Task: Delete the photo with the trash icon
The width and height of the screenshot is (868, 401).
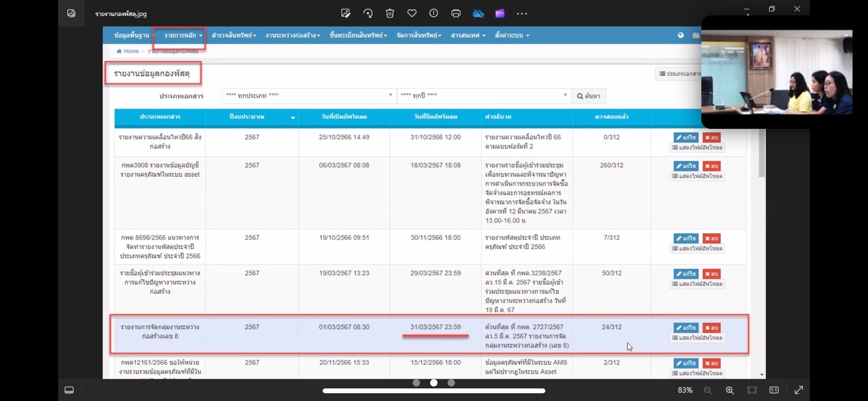Action: [390, 13]
